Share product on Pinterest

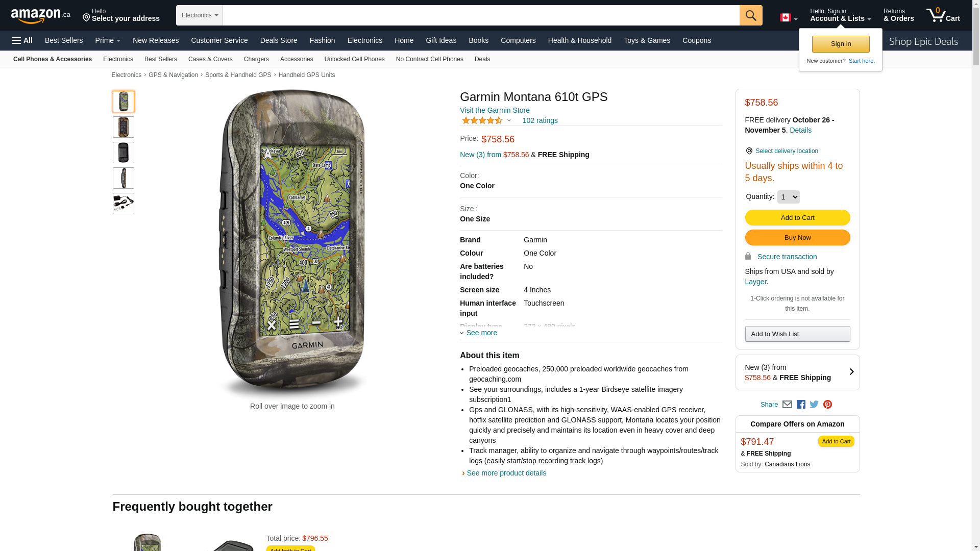(x=827, y=405)
